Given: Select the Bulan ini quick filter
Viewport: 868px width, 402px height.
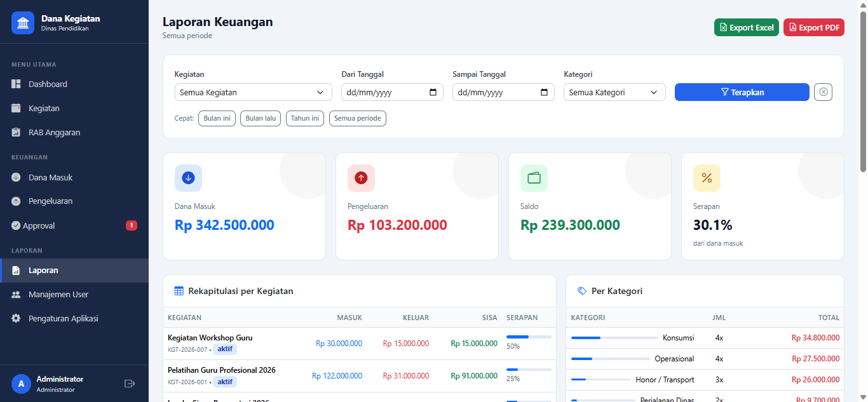Looking at the screenshot, I should [217, 118].
